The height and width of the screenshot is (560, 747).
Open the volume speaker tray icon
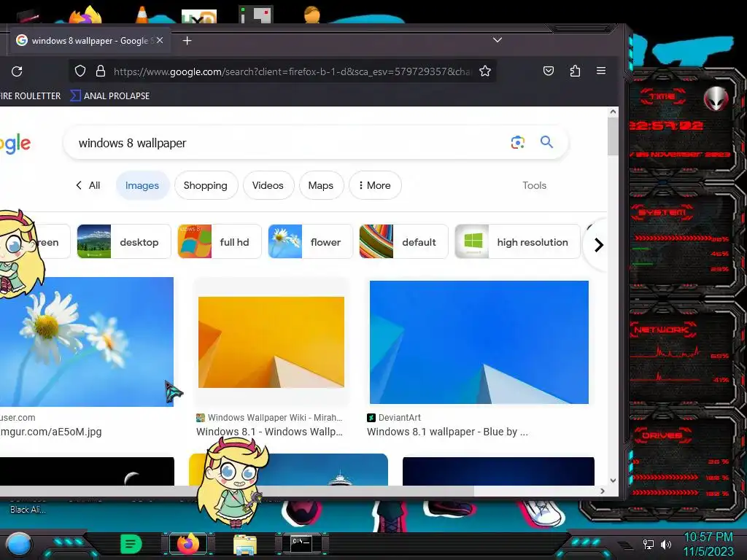pos(666,544)
